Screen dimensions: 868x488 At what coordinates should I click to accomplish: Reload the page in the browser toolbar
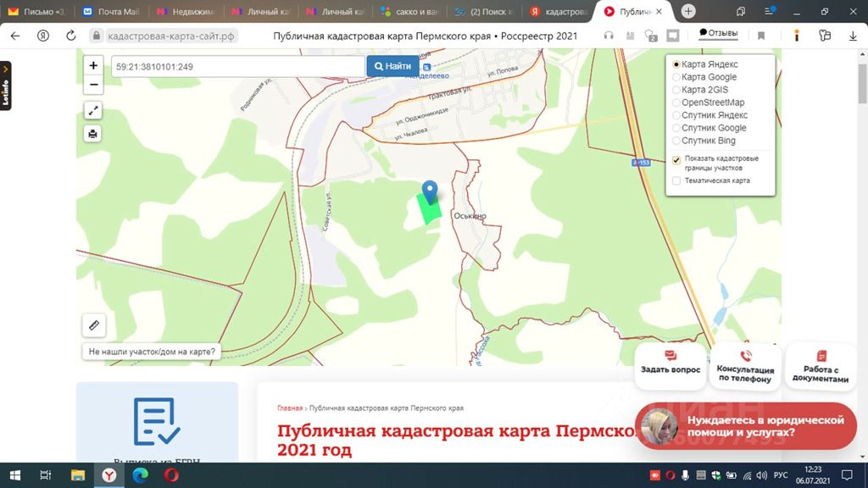point(71,36)
